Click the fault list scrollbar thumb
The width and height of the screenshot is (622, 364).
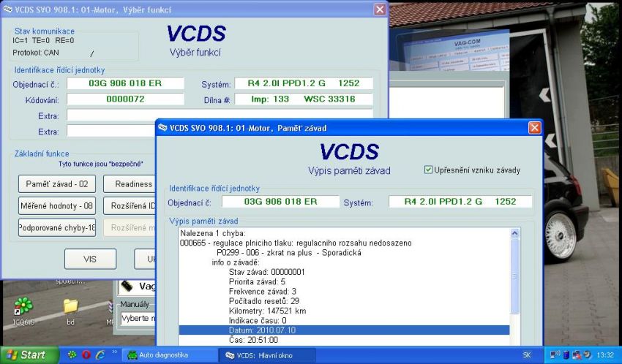click(514, 276)
